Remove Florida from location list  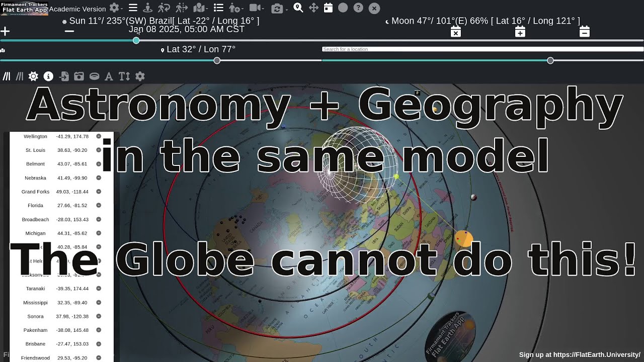[x=99, y=205]
